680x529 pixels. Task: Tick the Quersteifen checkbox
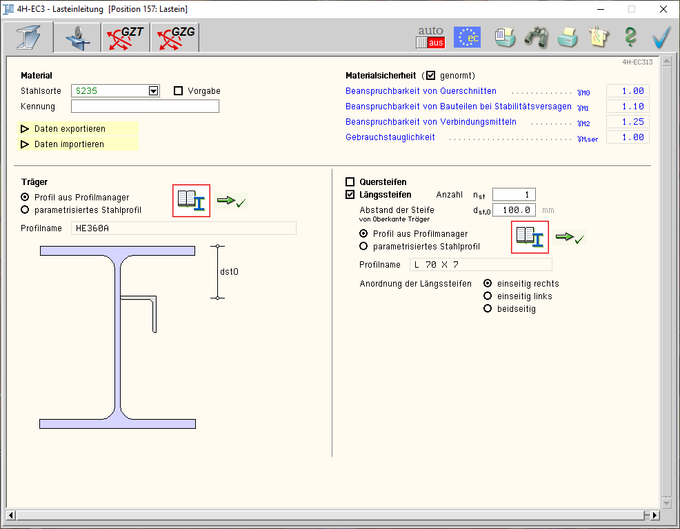pyautogui.click(x=350, y=182)
